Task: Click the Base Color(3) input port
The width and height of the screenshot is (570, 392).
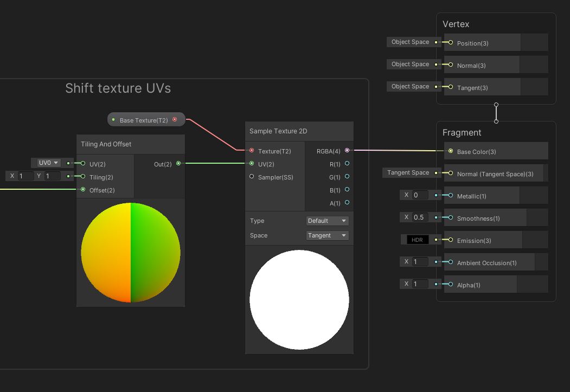Action: (451, 151)
